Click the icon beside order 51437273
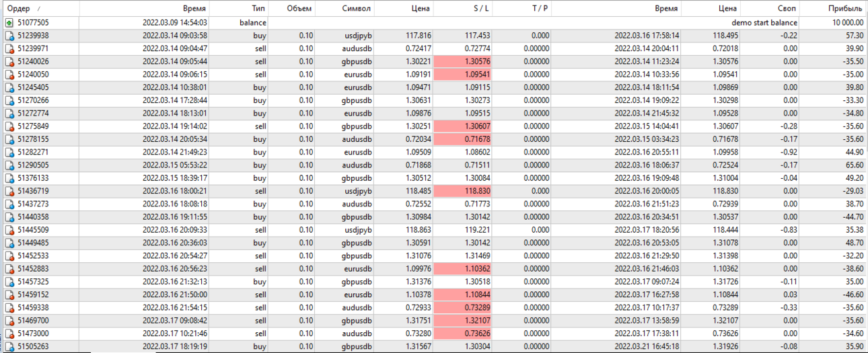The image size is (868, 353). pyautogui.click(x=9, y=204)
